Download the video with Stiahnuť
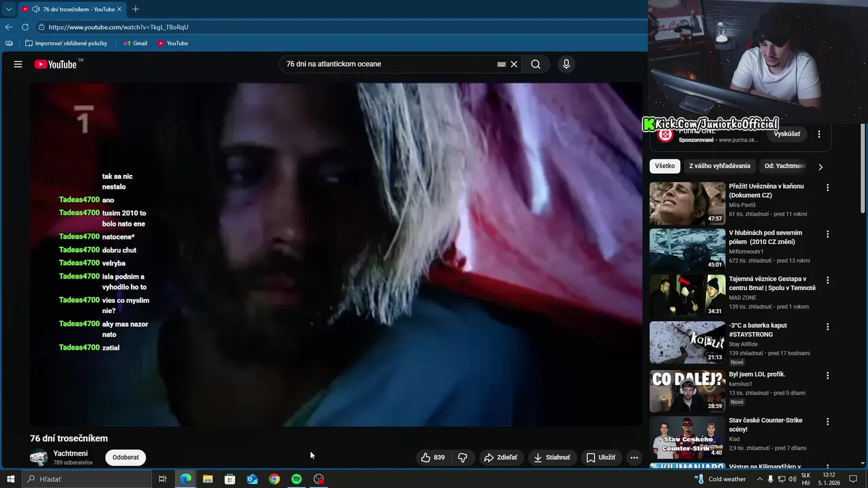Screen dimensions: 868x488 pyautogui.click(x=552, y=457)
